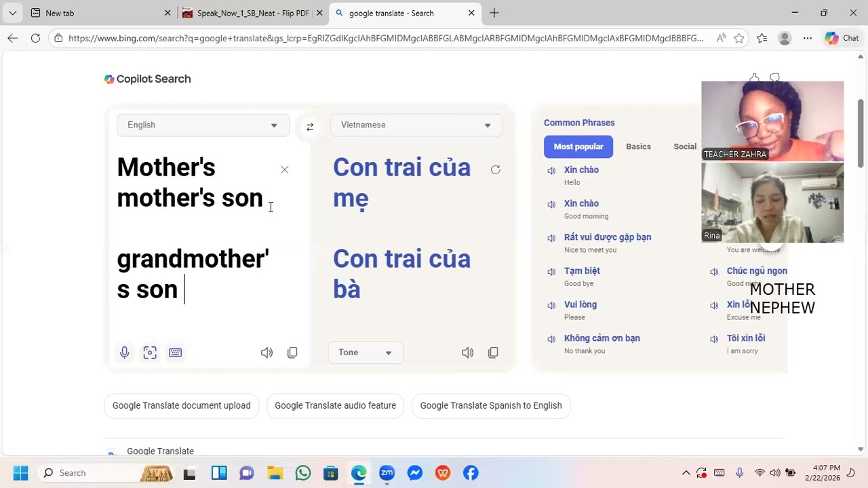
Task: Play the "Tôi xin lỗi" phrase audio
Action: click(714, 339)
